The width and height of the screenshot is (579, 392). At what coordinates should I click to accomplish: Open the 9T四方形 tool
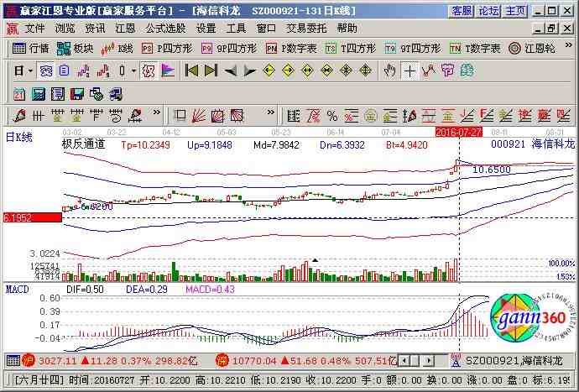click(x=413, y=49)
